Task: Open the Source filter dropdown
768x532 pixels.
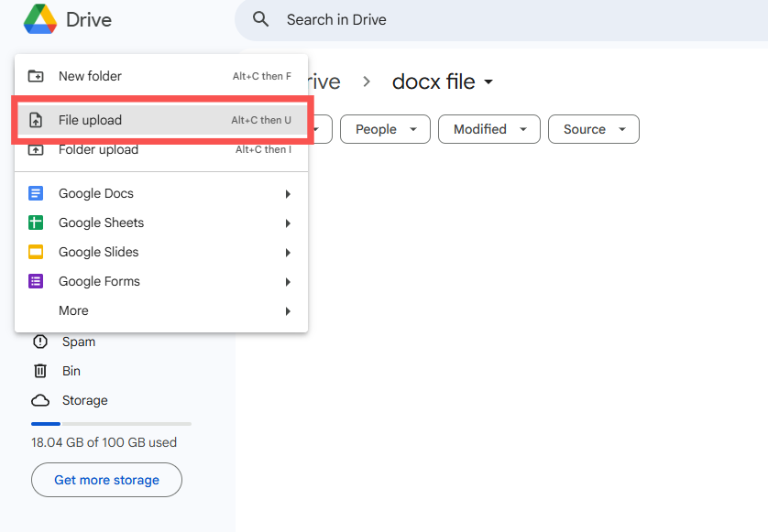Action: tap(593, 129)
